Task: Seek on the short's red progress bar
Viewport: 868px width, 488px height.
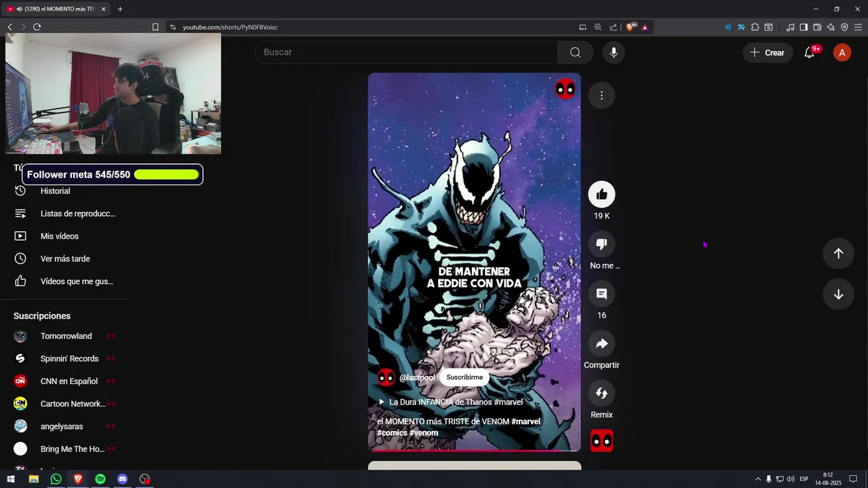Action: tap(474, 450)
